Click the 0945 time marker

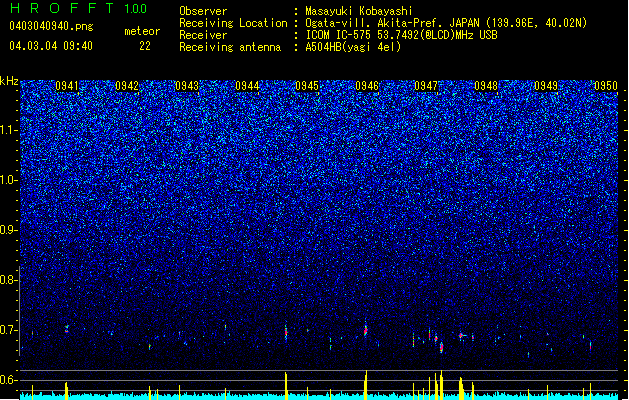pyautogui.click(x=307, y=86)
